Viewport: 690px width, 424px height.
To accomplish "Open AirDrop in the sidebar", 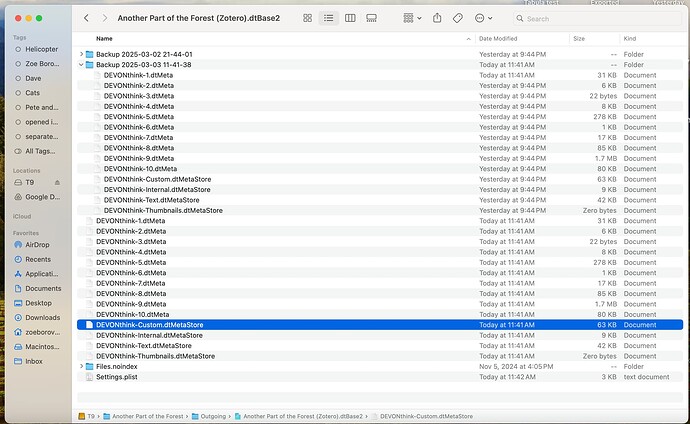I will coord(36,244).
